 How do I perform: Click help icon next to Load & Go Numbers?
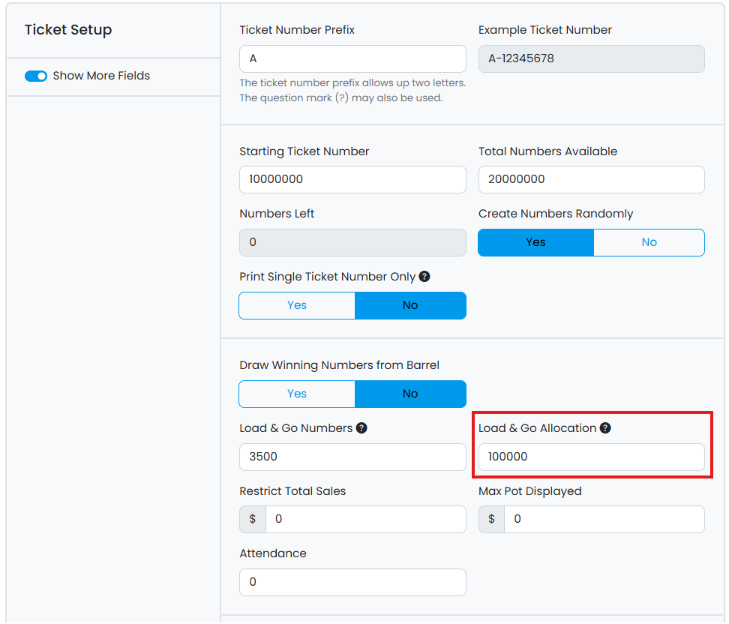coord(361,428)
